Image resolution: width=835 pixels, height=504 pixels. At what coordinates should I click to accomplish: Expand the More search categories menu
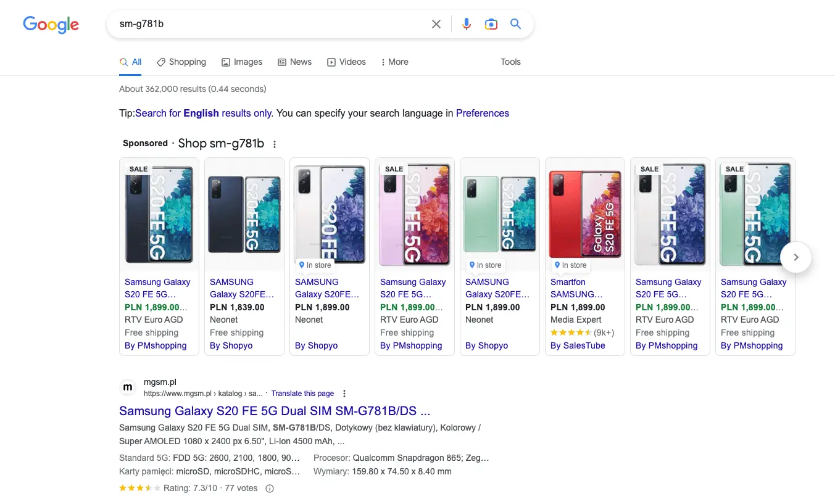tap(394, 62)
